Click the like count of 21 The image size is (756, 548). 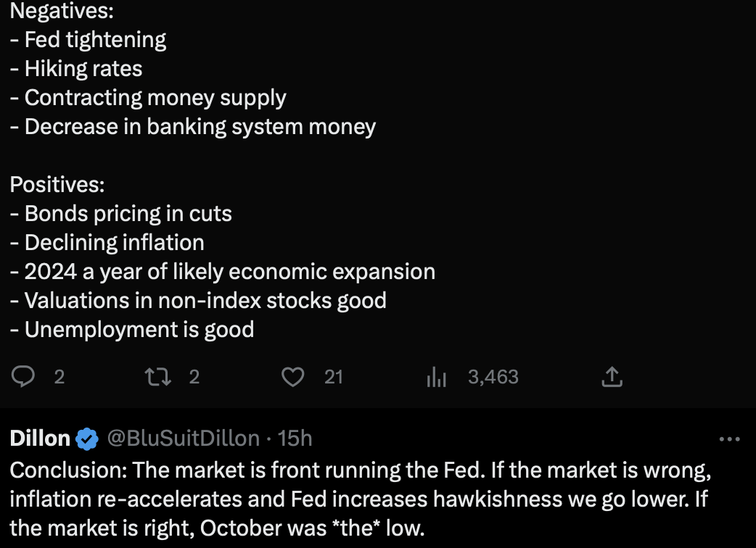tap(334, 377)
